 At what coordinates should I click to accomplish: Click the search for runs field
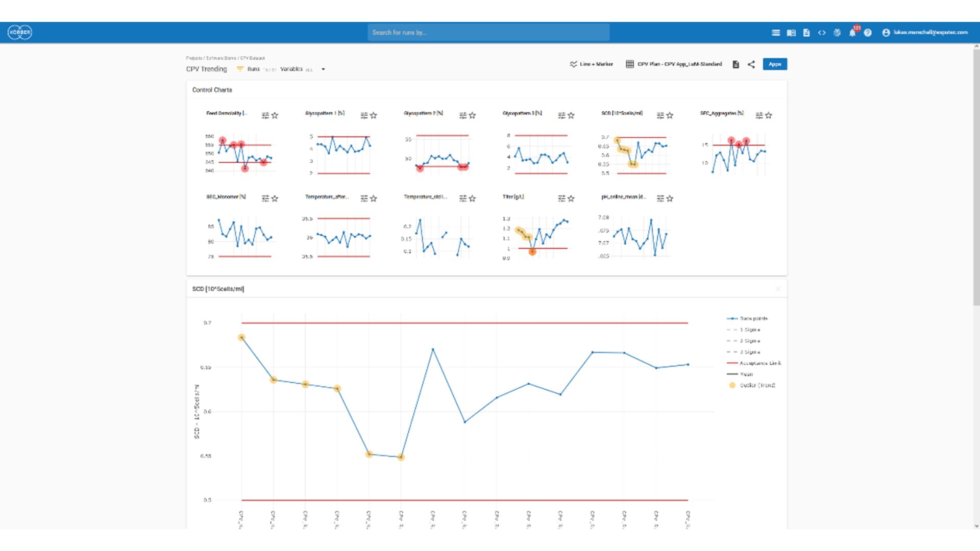[488, 33]
